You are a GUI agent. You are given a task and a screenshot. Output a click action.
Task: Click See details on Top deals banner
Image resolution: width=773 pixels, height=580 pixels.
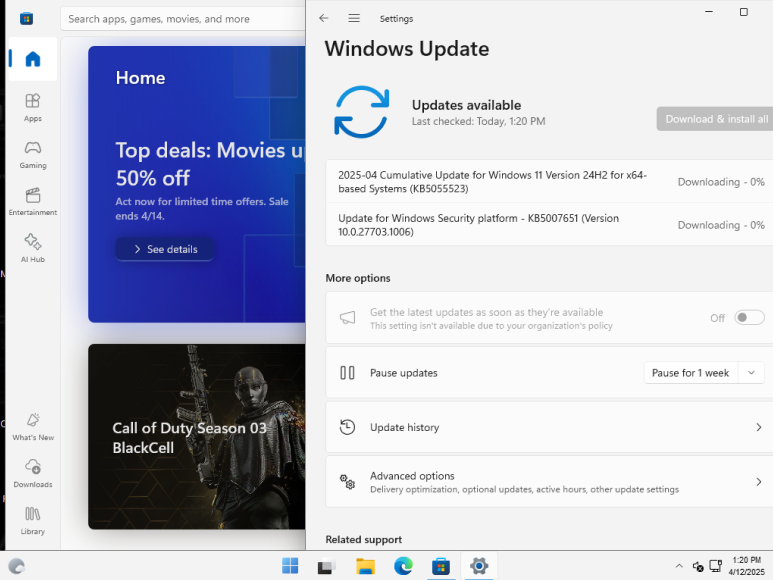(x=165, y=249)
